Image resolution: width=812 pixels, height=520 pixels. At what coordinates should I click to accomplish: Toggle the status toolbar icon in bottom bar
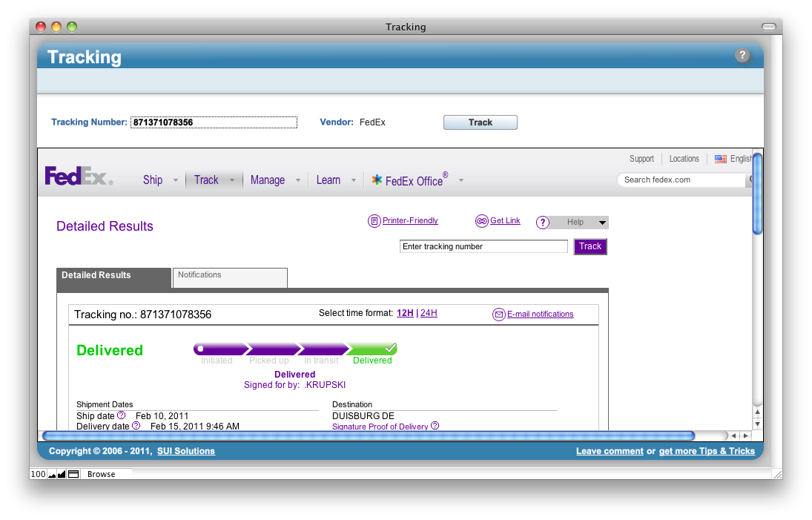coord(73,474)
